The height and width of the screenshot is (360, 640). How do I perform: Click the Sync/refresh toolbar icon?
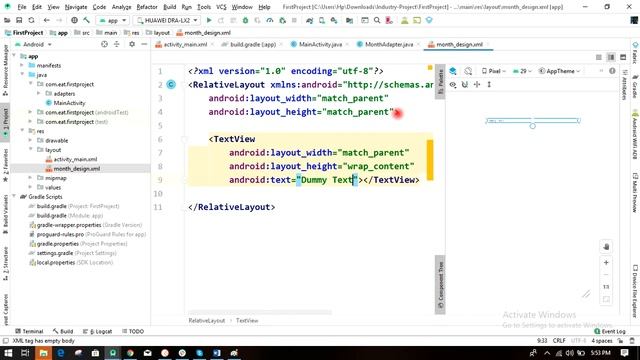tap(31, 20)
